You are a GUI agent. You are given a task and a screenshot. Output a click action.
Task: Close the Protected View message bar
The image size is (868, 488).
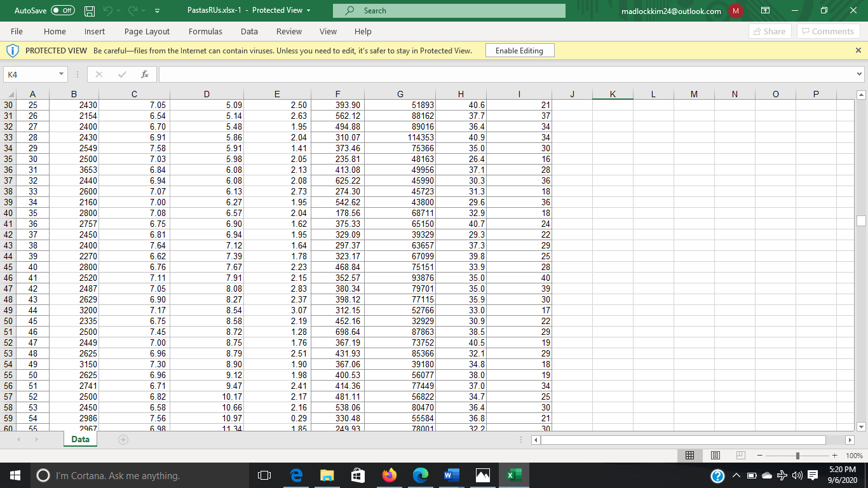pyautogui.click(x=858, y=50)
